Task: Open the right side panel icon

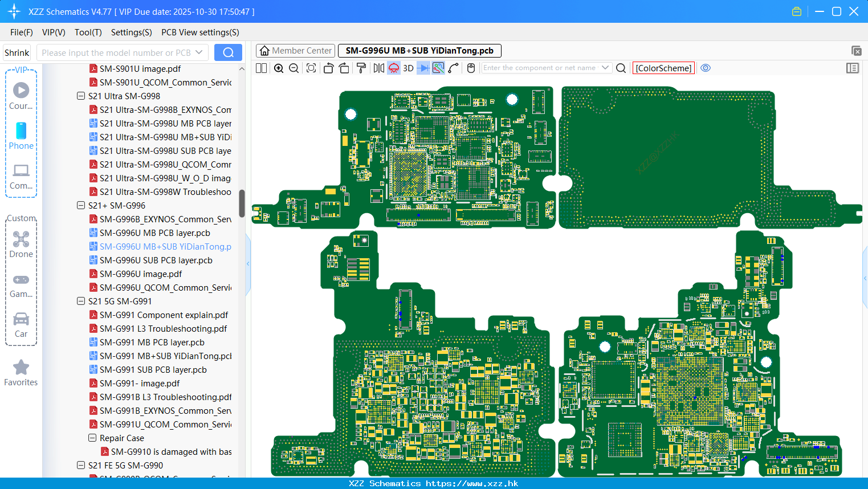Action: pos(853,68)
